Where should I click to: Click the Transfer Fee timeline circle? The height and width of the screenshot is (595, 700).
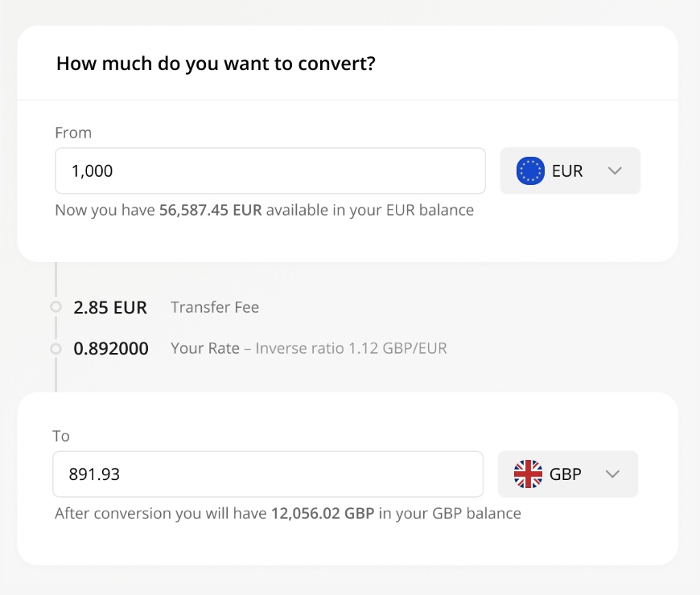pos(56,307)
